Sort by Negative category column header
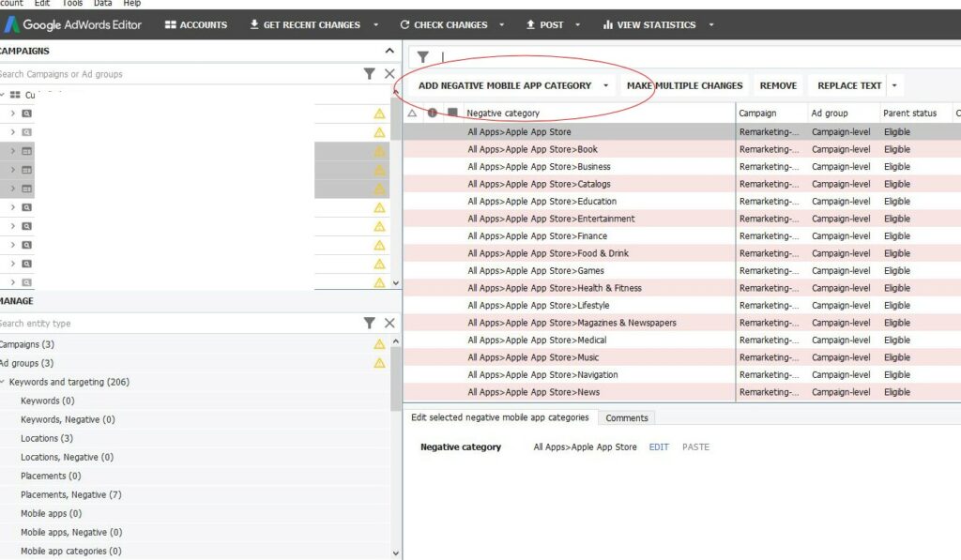The width and height of the screenshot is (961, 560). coord(599,113)
